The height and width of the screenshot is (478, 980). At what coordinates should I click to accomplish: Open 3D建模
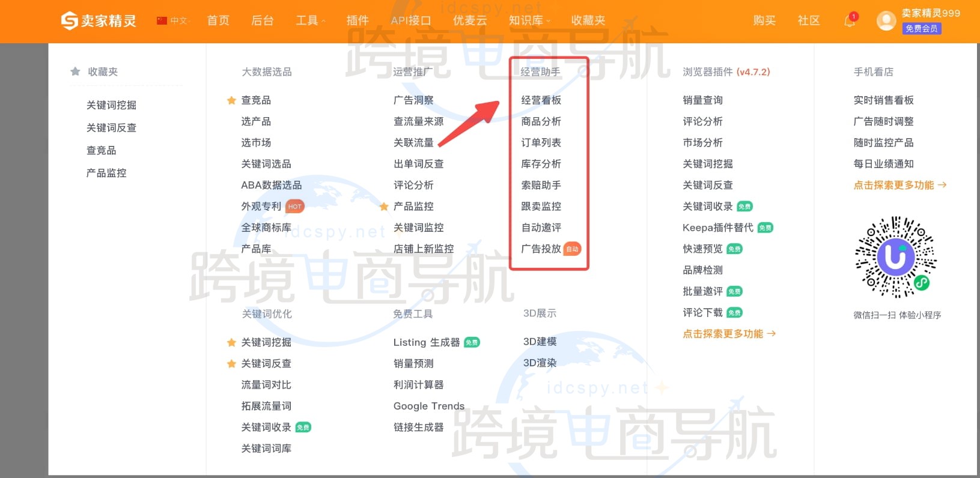[x=540, y=342]
